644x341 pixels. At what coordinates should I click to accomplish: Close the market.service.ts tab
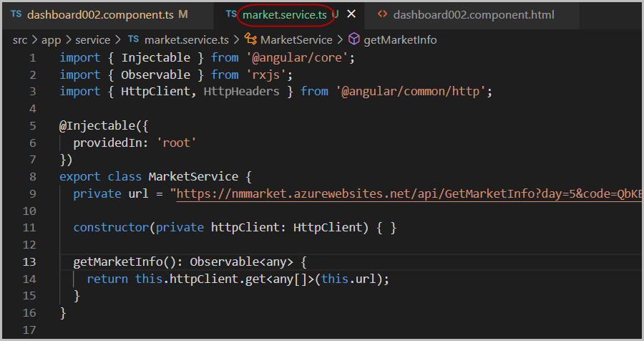351,14
